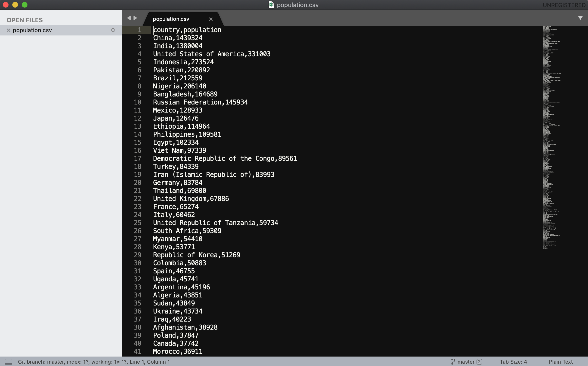588x366 pixels.
Task: Click the file icon in the title bar
Action: click(271, 4)
